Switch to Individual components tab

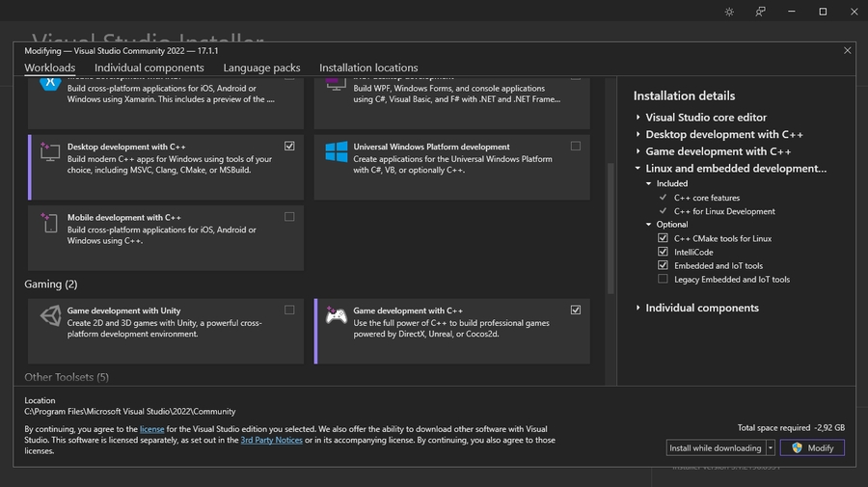(149, 68)
